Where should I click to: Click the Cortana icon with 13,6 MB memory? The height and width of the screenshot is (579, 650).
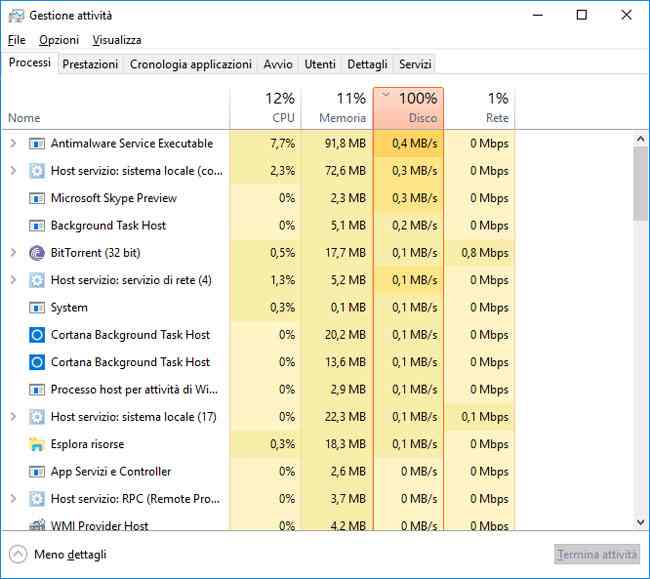click(36, 362)
